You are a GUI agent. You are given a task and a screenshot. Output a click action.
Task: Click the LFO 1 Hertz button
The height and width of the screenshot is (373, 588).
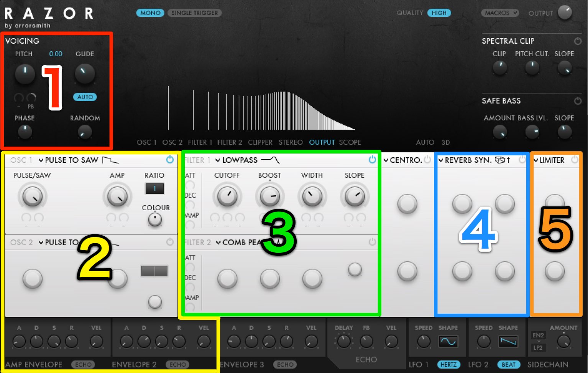click(448, 365)
